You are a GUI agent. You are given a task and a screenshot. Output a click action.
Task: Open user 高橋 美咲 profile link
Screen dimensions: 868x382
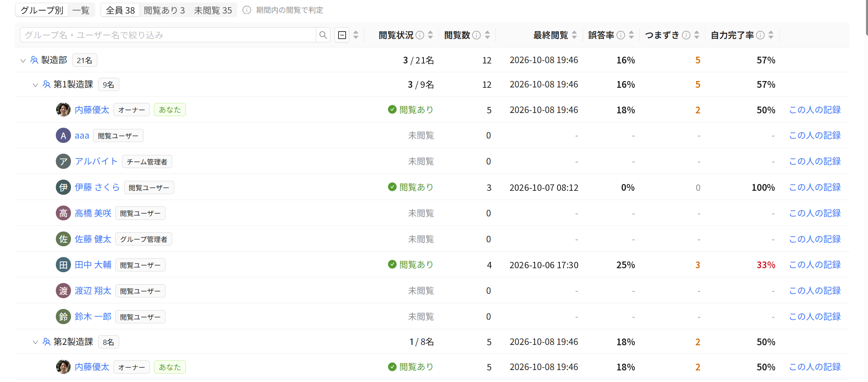[x=93, y=213]
